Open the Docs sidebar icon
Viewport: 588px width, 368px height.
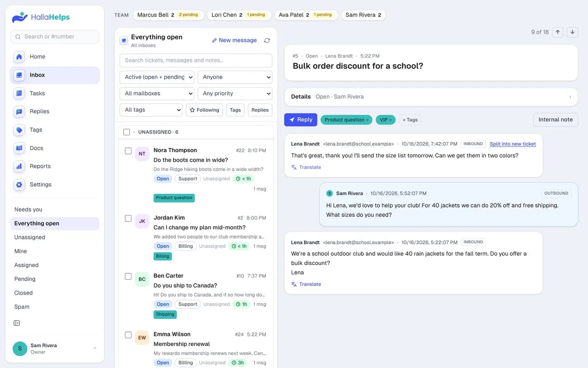tap(19, 148)
